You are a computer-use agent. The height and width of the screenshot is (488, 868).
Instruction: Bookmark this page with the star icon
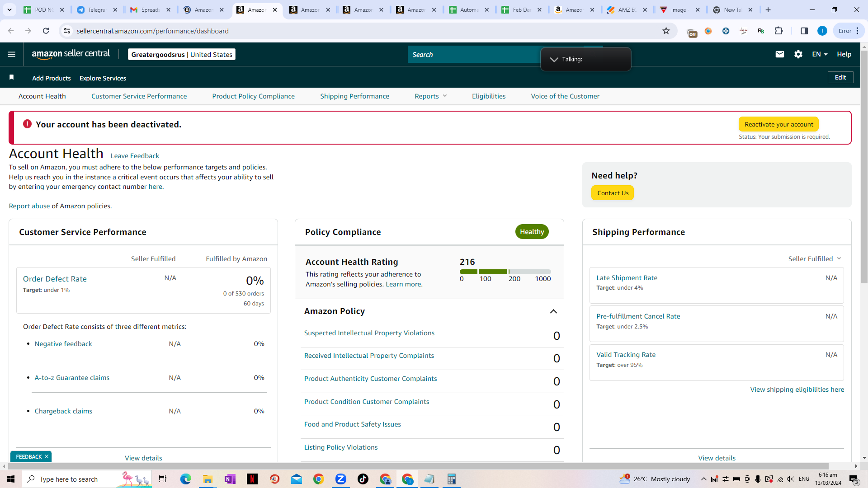tap(666, 31)
